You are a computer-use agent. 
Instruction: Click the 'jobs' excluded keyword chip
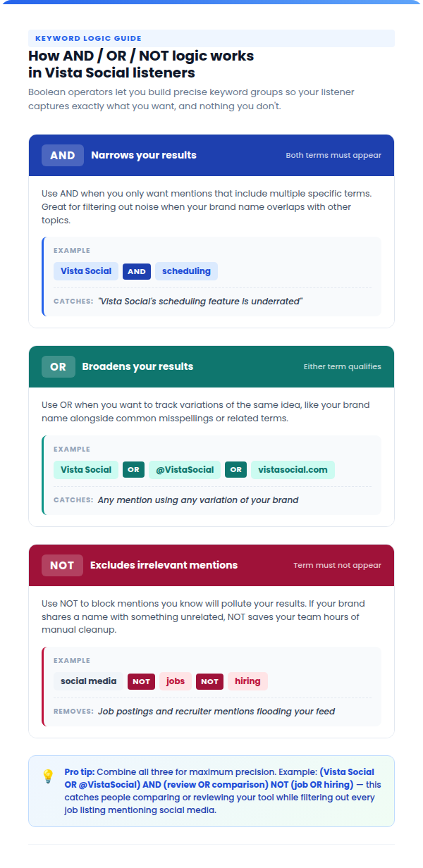click(176, 681)
